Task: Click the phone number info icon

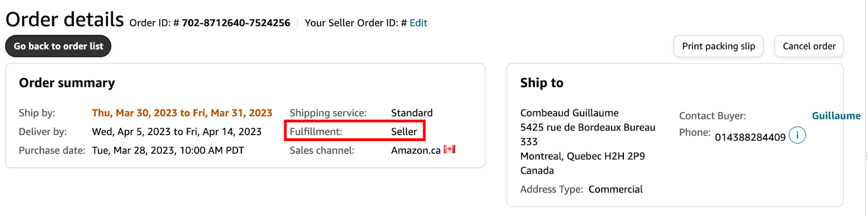Action: click(797, 135)
